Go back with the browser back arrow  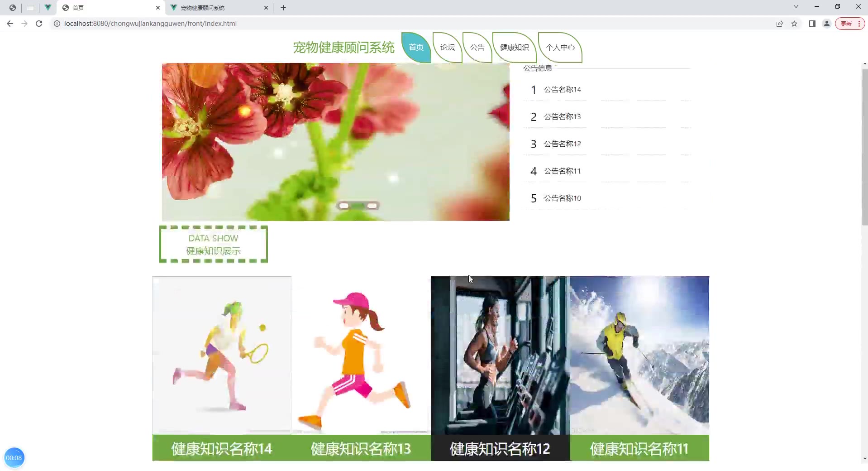click(10, 24)
